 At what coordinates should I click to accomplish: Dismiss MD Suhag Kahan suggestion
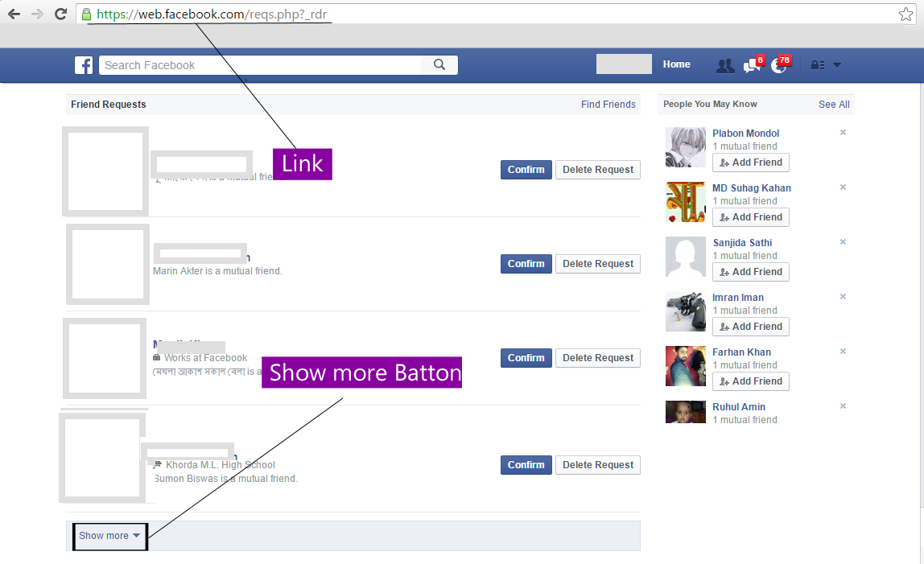tap(844, 187)
